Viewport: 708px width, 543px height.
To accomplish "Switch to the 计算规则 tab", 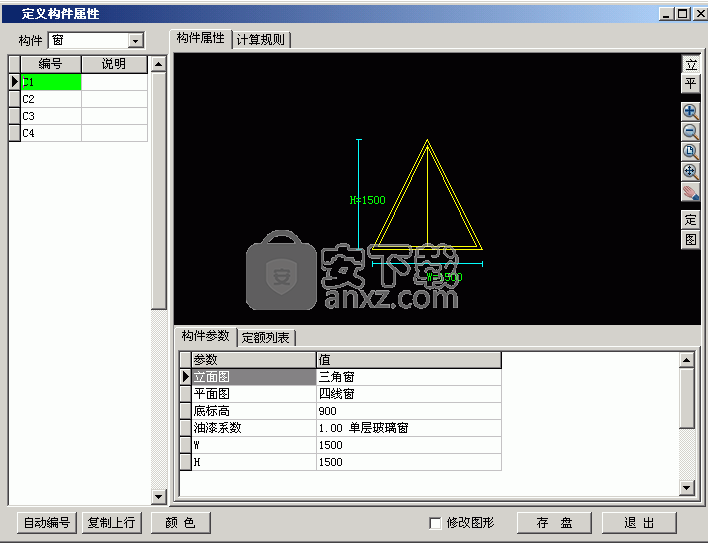I will [261, 40].
